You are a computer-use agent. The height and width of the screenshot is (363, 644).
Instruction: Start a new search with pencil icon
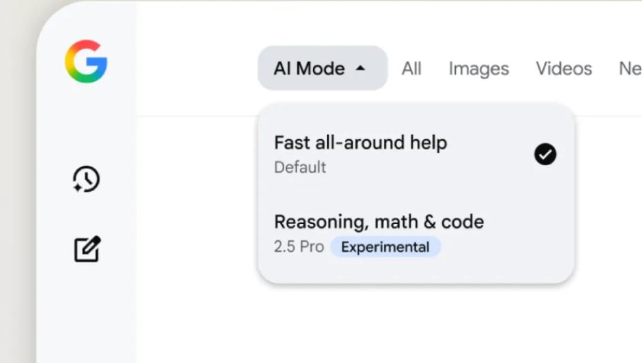point(87,249)
